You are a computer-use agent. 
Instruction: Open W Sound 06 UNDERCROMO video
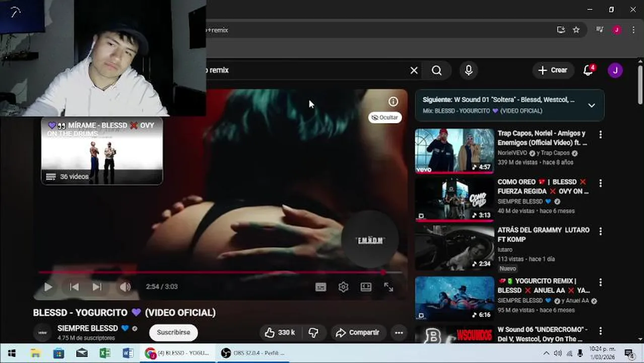(x=543, y=334)
